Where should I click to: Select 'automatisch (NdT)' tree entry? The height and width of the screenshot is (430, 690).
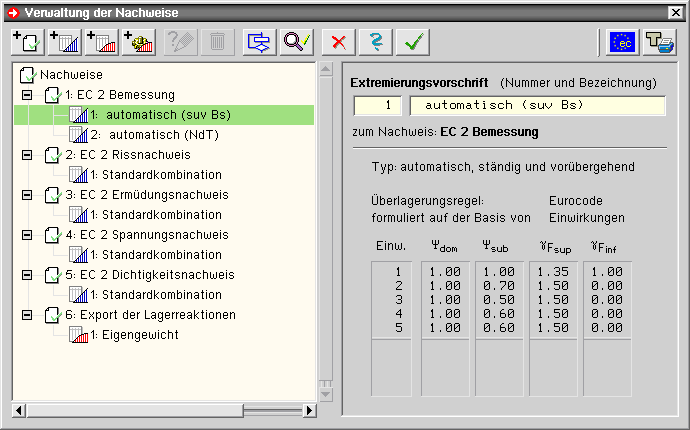point(160,135)
